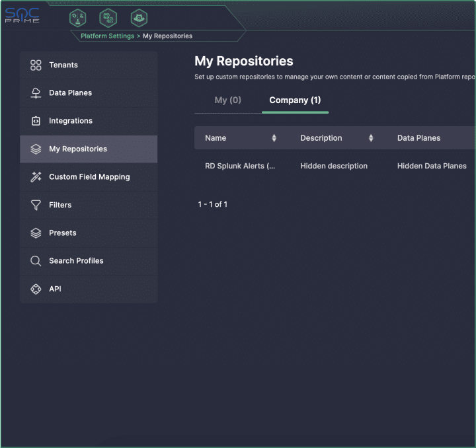Viewport: 476px width, 448px height.
Task: Select My Repositories in sidebar menu
Action: (77, 149)
